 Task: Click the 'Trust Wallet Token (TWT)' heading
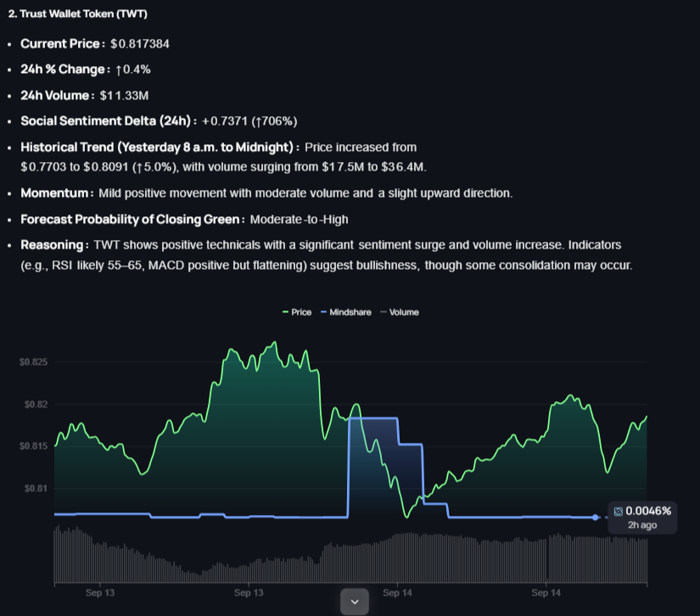point(83,14)
